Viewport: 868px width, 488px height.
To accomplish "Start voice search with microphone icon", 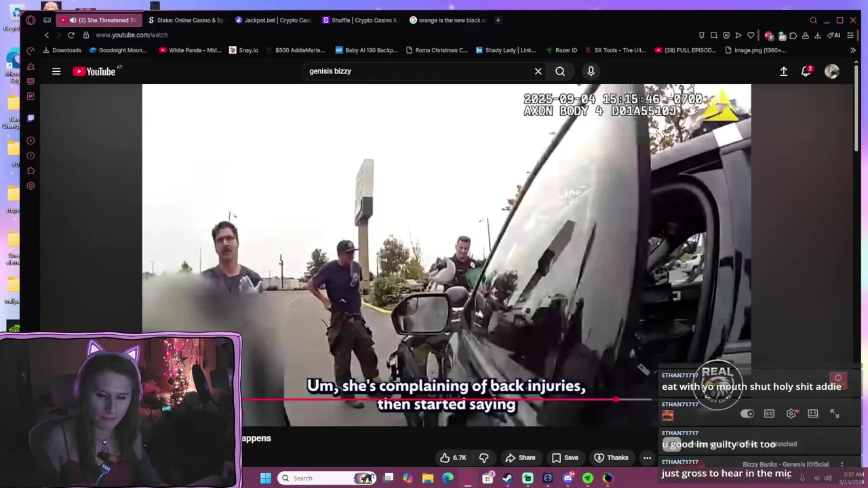I will point(591,71).
